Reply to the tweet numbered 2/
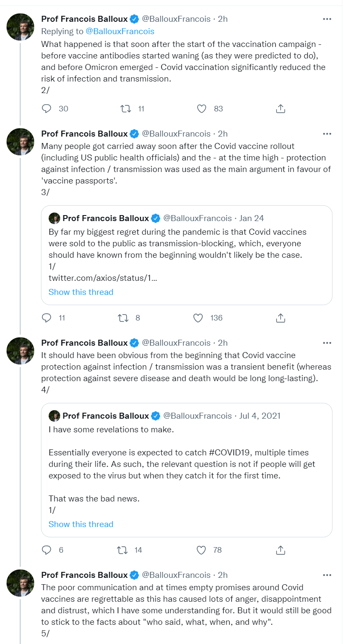 [47, 109]
